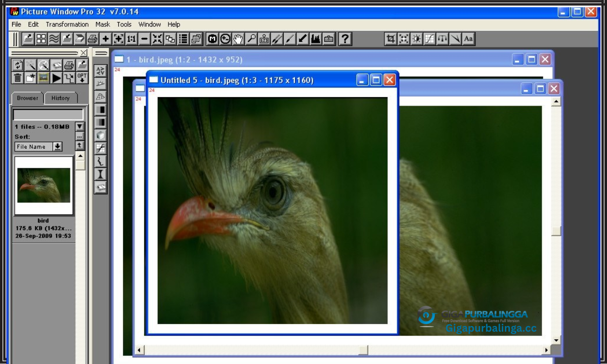Click the horizontal scrollbar left arrow
607x364 pixels.
tap(140, 350)
